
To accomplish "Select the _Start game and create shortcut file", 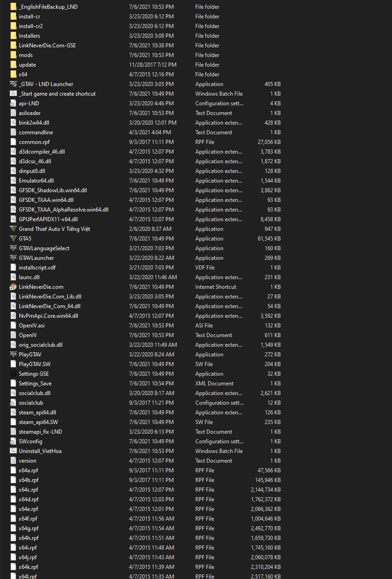I will click(x=13, y=93).
